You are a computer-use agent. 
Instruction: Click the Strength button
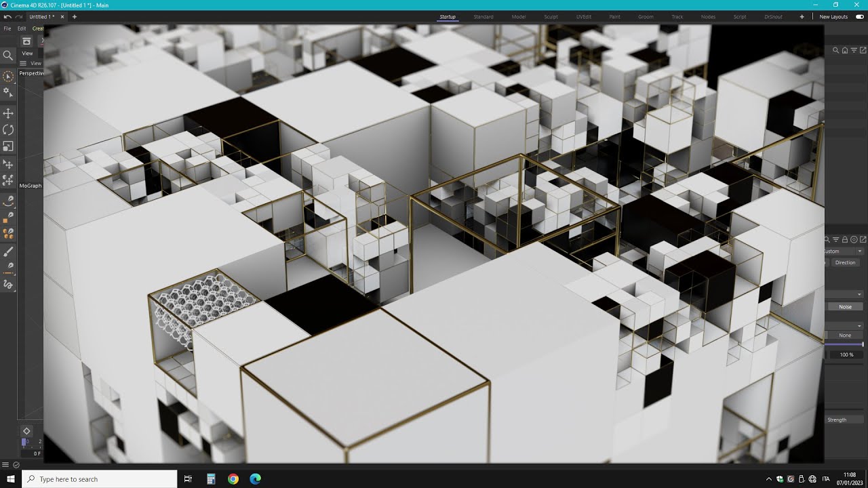[x=844, y=420]
